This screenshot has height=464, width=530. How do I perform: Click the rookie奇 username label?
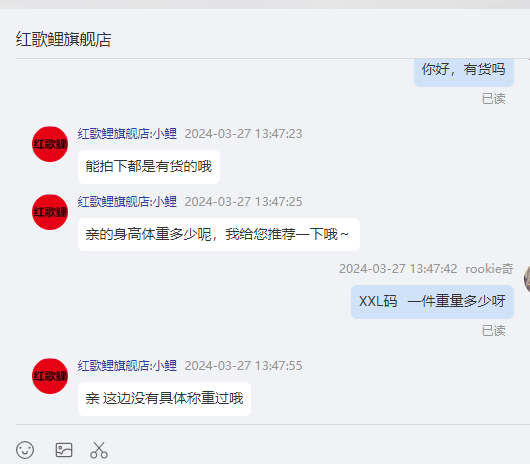coord(489,269)
